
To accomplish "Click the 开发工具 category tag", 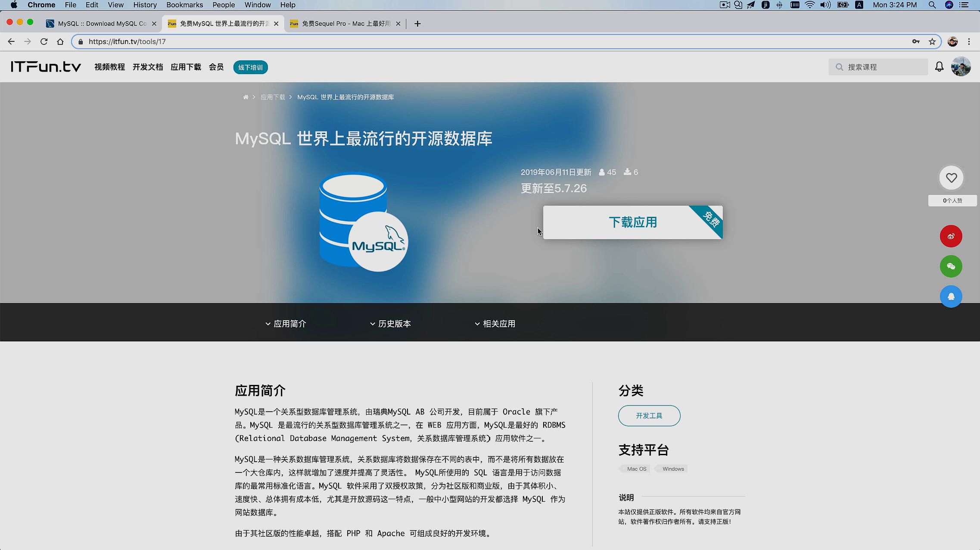I will click(x=649, y=416).
